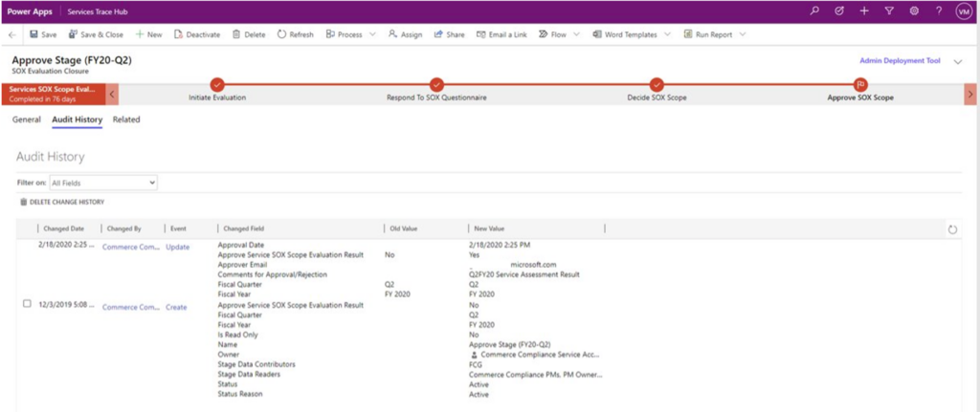980x412 pixels.
Task: Click Email a Link command
Action: click(501, 35)
